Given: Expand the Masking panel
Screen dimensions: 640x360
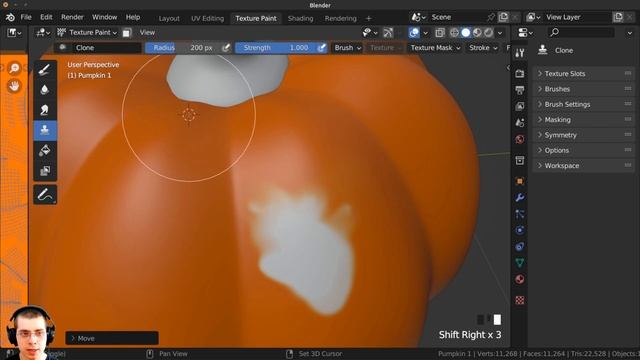Looking at the screenshot, I should 584,120.
